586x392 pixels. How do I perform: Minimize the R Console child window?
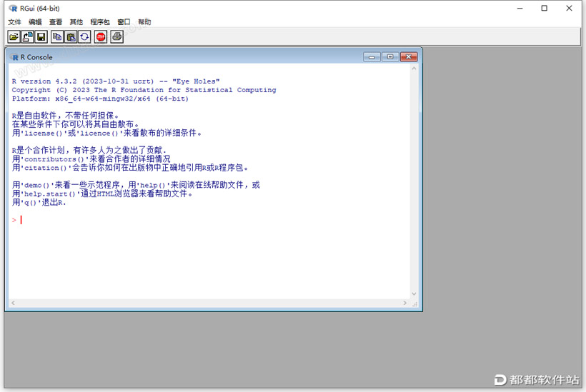pyautogui.click(x=372, y=56)
